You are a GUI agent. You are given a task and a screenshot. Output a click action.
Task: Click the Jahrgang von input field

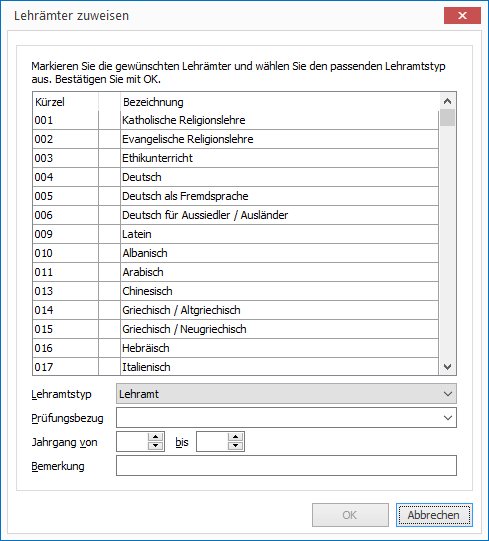pyautogui.click(x=133, y=442)
